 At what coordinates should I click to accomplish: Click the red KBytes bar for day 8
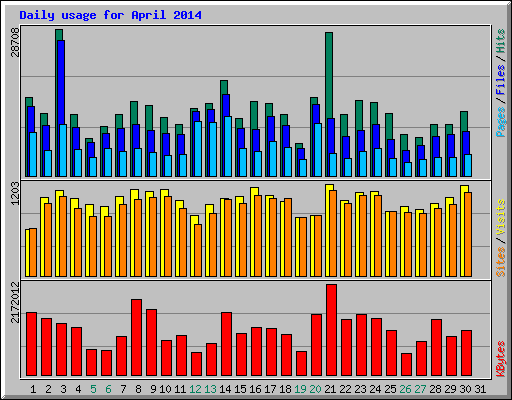pos(137,337)
